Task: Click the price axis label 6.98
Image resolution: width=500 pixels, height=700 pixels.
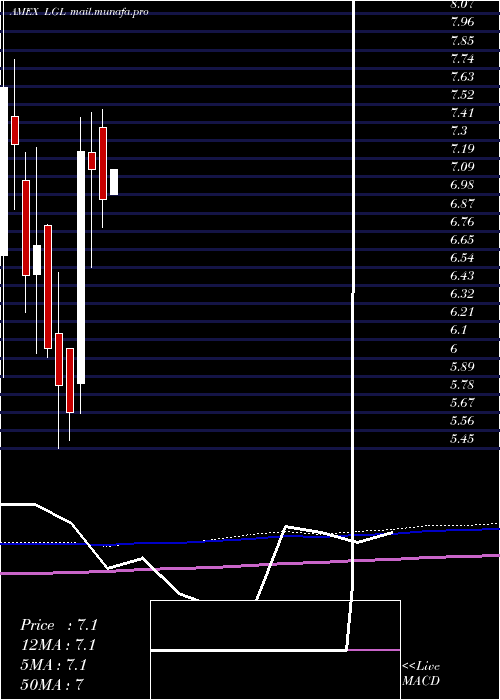Action: pos(462,185)
